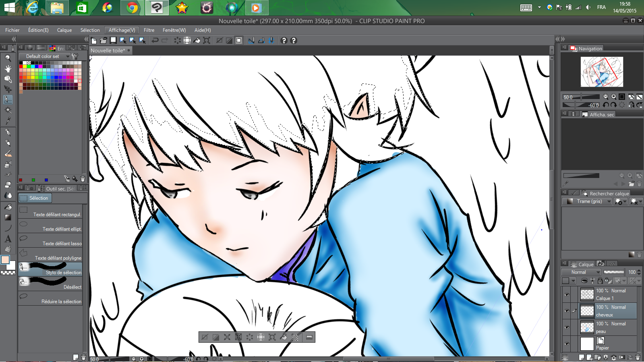Choose Texte défilant rectangul. sub tool
644x362 pixels.
click(50, 211)
